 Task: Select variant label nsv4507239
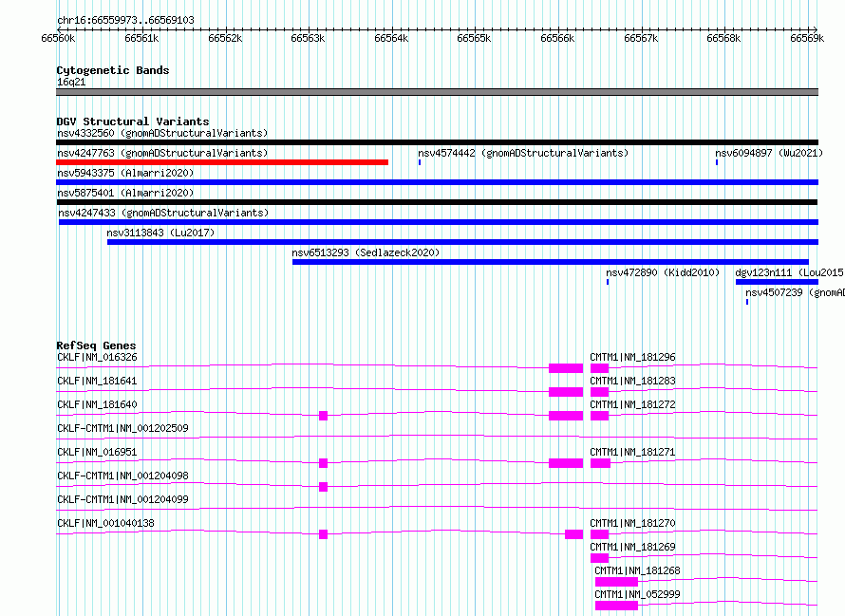tap(795, 292)
